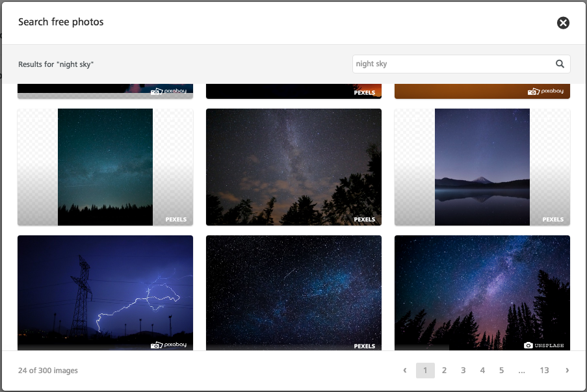Choose the mountain lake reflection photo
The height and width of the screenshot is (392, 587).
(x=482, y=167)
